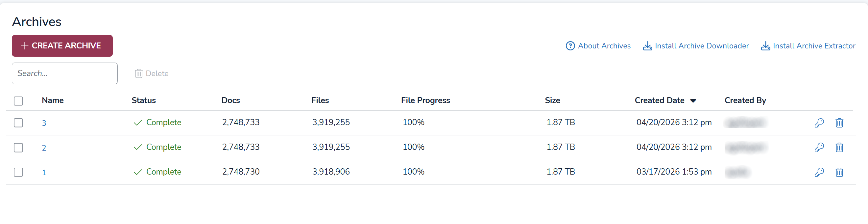The image size is (868, 224).
Task: Click the key icon for archive 1
Action: pyautogui.click(x=819, y=172)
